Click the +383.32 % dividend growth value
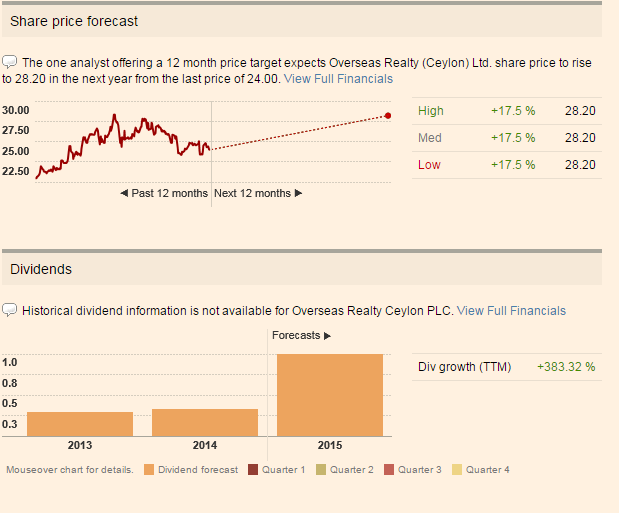 click(566, 367)
